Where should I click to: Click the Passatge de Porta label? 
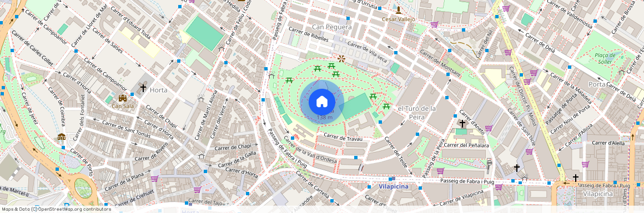pos(561,108)
